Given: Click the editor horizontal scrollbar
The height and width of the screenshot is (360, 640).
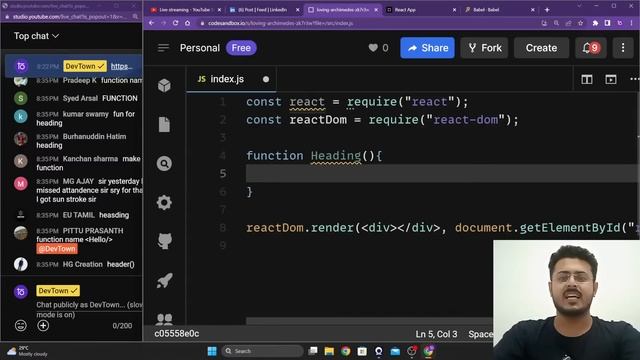Looking at the screenshot, I should pos(369,321).
